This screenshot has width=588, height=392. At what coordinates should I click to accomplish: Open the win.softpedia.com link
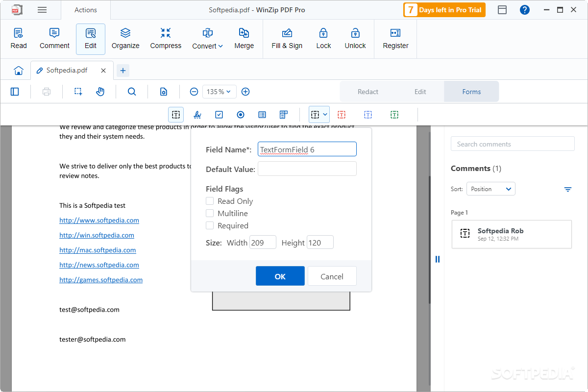click(x=97, y=235)
